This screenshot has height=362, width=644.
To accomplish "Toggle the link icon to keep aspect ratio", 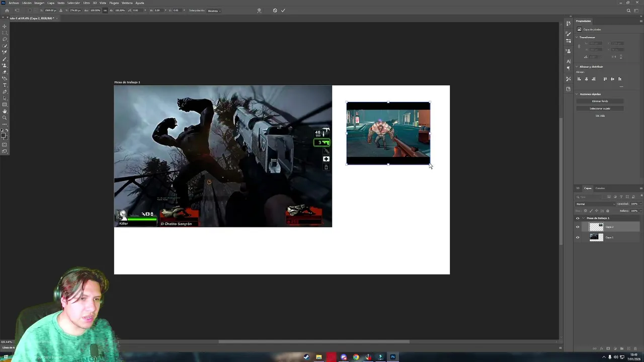I will pyautogui.click(x=105, y=11).
